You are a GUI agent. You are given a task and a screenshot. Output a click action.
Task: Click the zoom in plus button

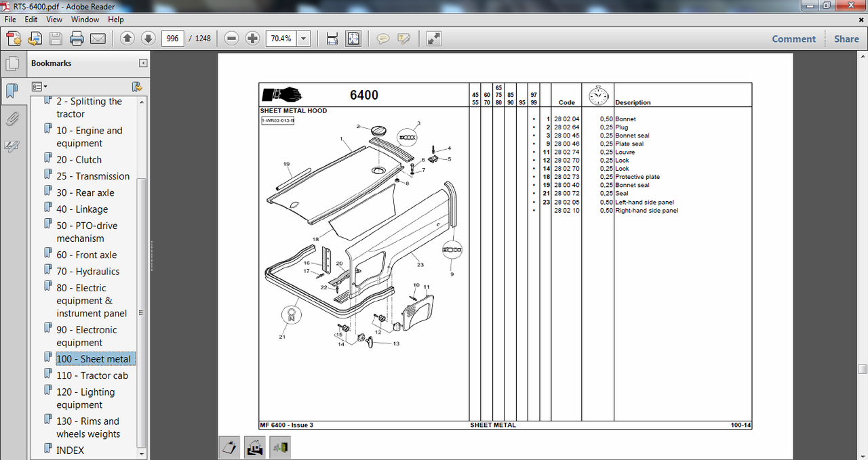point(252,39)
